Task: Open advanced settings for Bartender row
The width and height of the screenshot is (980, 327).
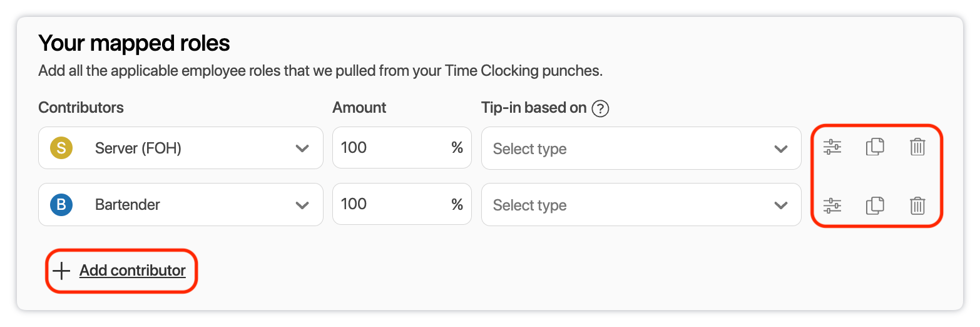Action: 832,205
